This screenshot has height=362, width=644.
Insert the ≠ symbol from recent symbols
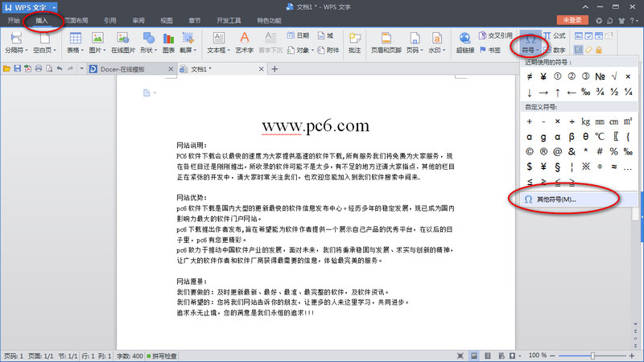[x=530, y=76]
